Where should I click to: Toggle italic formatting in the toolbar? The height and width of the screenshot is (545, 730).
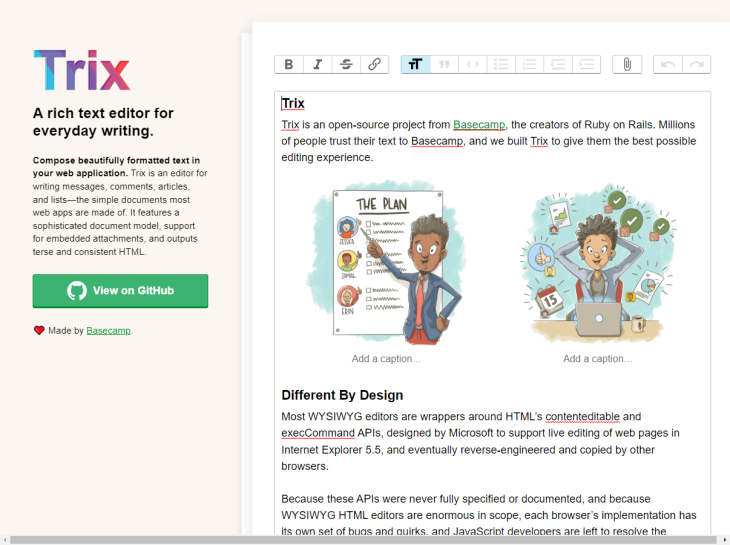[318, 64]
